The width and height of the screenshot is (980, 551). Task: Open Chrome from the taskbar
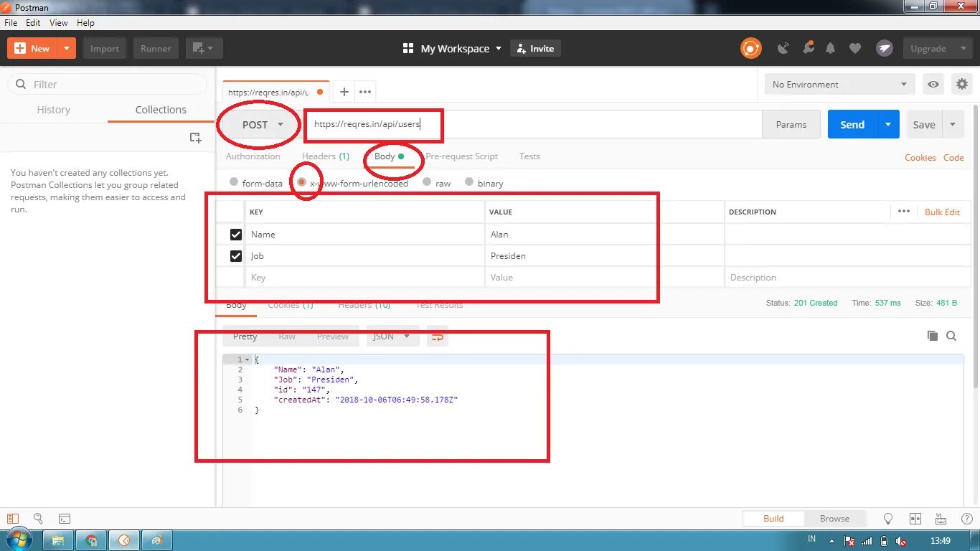[x=91, y=541]
